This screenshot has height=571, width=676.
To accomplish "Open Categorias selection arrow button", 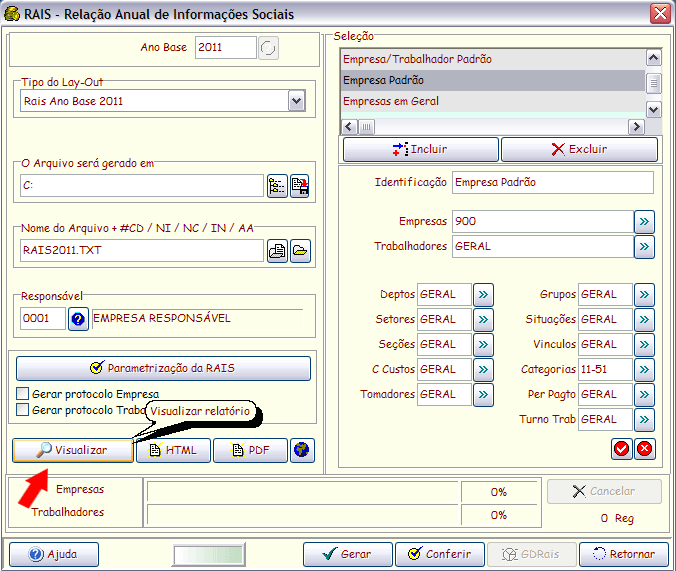I will (x=644, y=370).
